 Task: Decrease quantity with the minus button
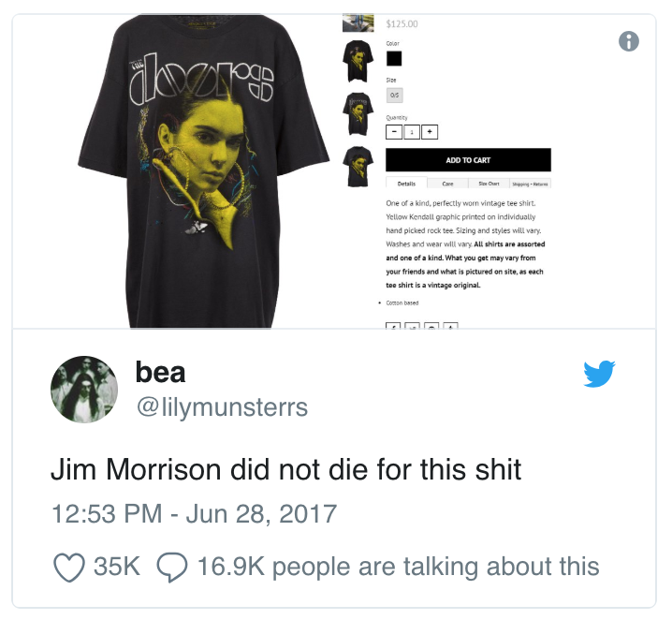click(394, 132)
